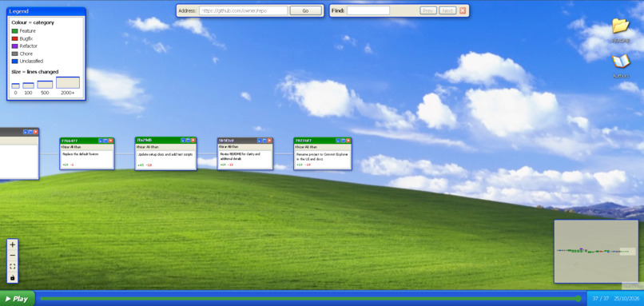Click the 2000+ size example box in Legend
Viewport: 644px width, 306px height.
coord(68,82)
